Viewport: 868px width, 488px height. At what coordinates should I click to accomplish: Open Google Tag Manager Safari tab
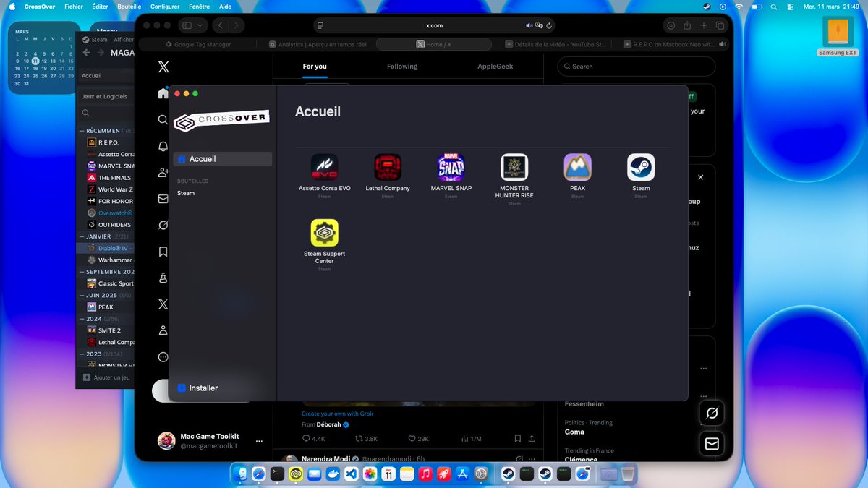pos(198,44)
